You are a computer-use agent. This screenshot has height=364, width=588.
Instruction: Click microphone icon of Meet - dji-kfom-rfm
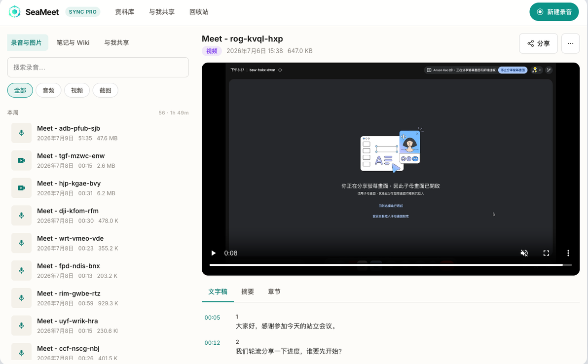(x=21, y=215)
